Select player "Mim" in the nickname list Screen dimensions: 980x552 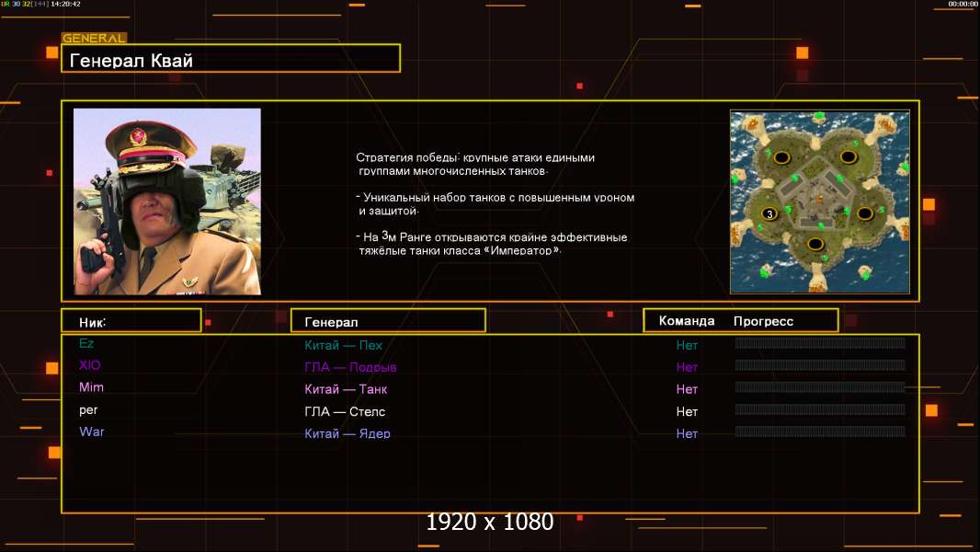(91, 387)
